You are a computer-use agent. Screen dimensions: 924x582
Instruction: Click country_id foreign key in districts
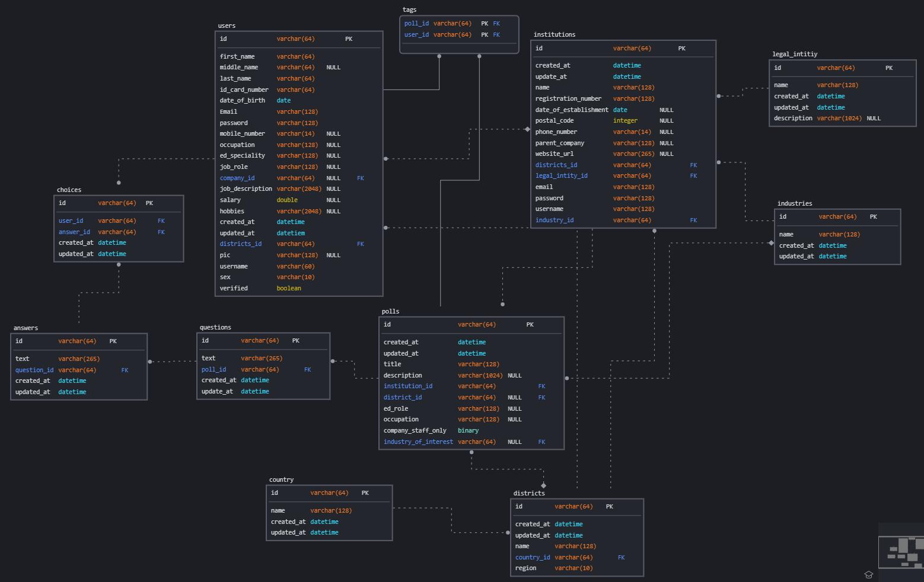click(577, 558)
